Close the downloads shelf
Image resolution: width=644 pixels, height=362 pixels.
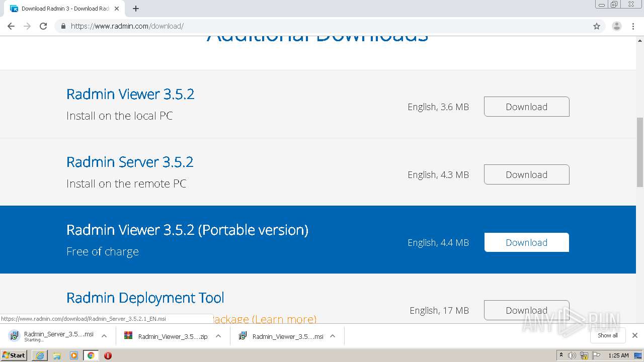(x=635, y=335)
